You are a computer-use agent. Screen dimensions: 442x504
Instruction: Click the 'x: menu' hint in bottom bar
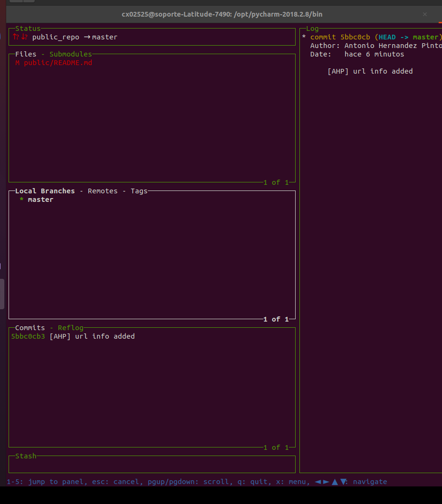click(x=291, y=482)
